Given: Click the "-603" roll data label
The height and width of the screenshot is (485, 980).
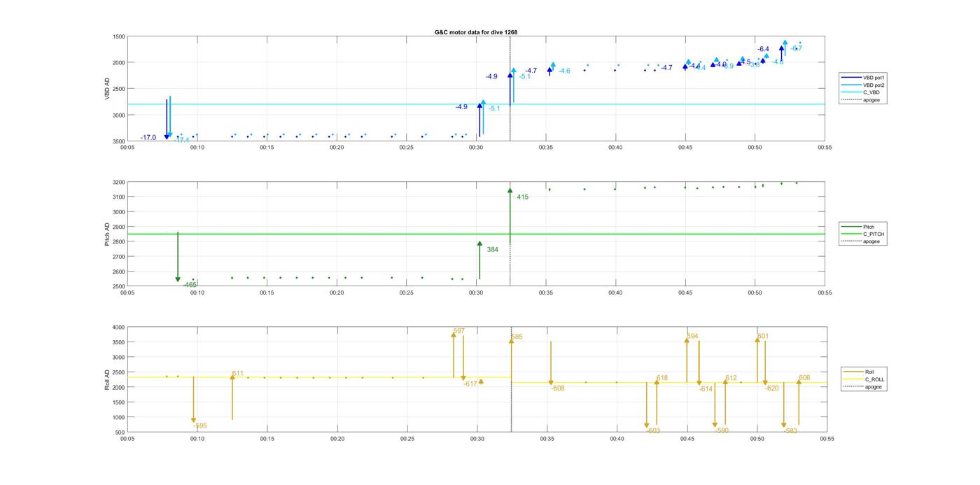Looking at the screenshot, I should [x=653, y=431].
